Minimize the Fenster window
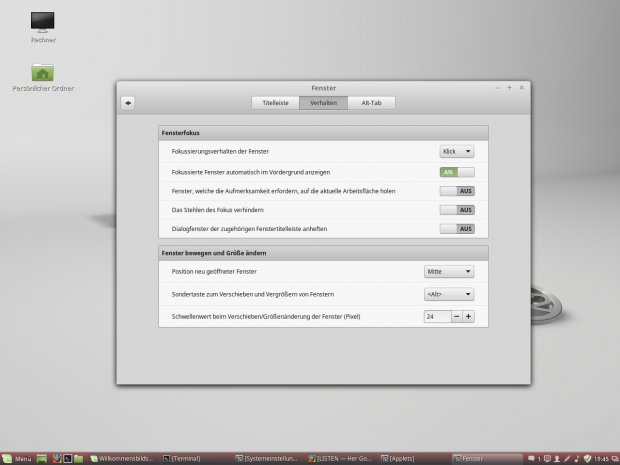Viewport: 620px width, 465px height. [497, 88]
